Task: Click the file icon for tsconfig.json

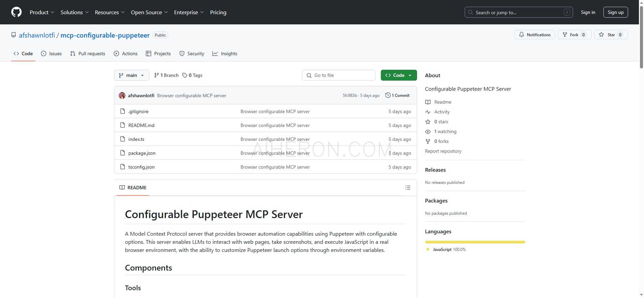Action: 123,167
